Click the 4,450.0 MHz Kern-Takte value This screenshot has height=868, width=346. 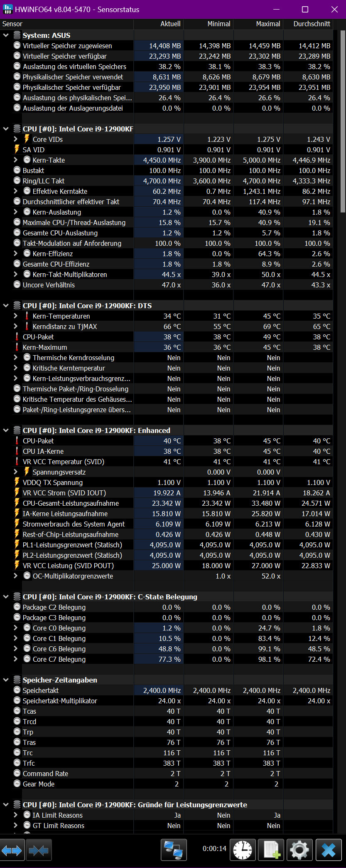(162, 160)
